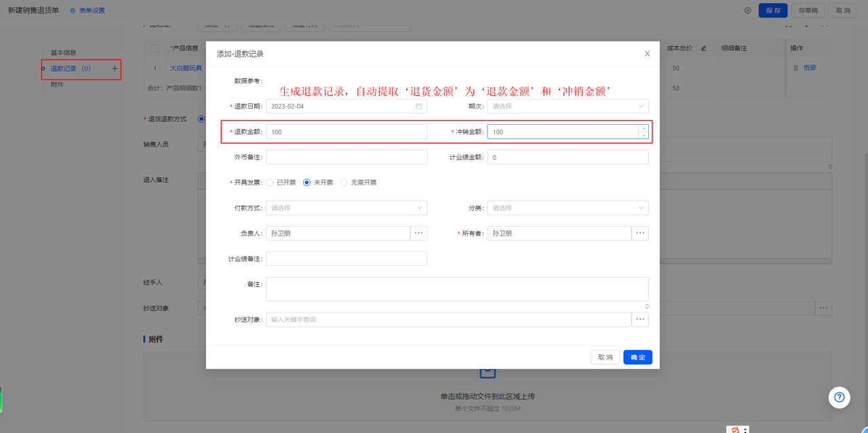
Task: Click 单击或拖动文件到此区域上传 text
Action: (488, 396)
